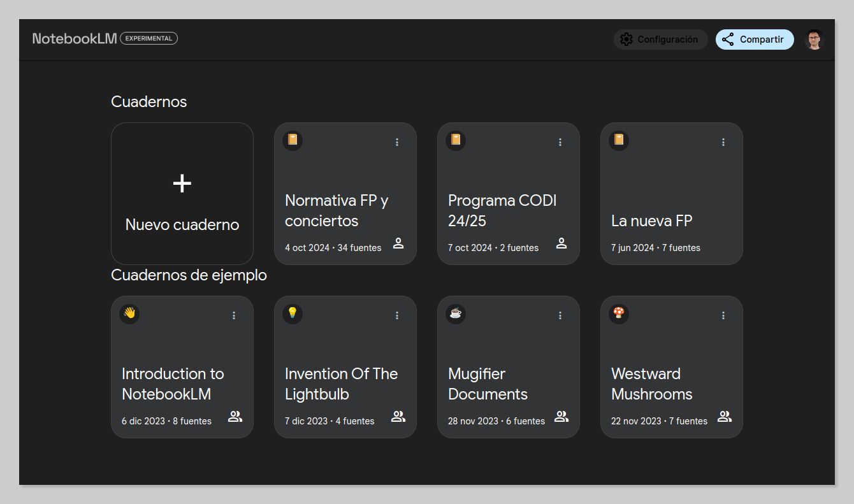
Task: Open the Configuración gear icon
Action: [626, 40]
